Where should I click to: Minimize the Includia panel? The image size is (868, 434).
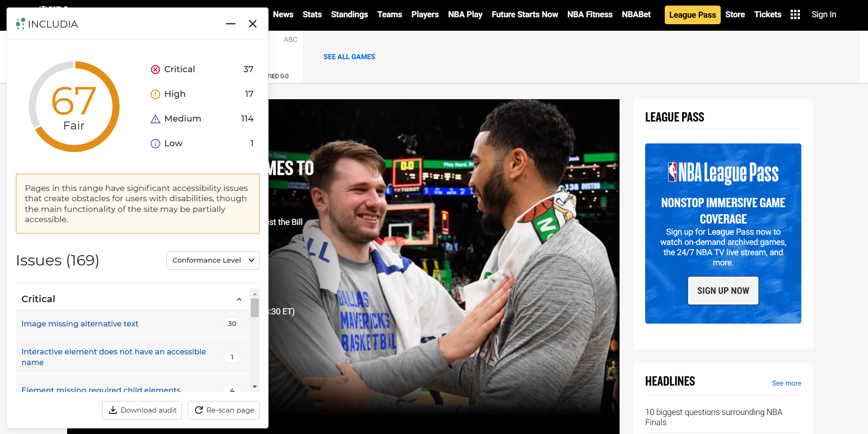click(x=231, y=24)
